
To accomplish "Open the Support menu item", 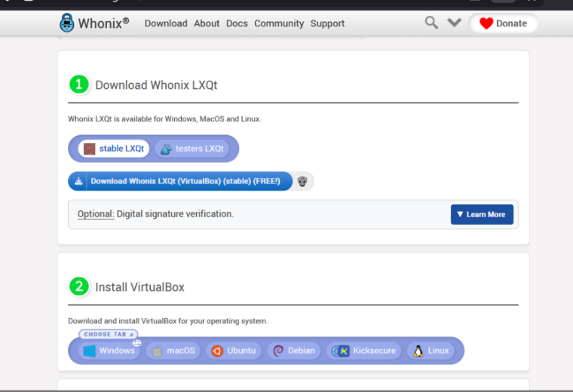I will [327, 23].
